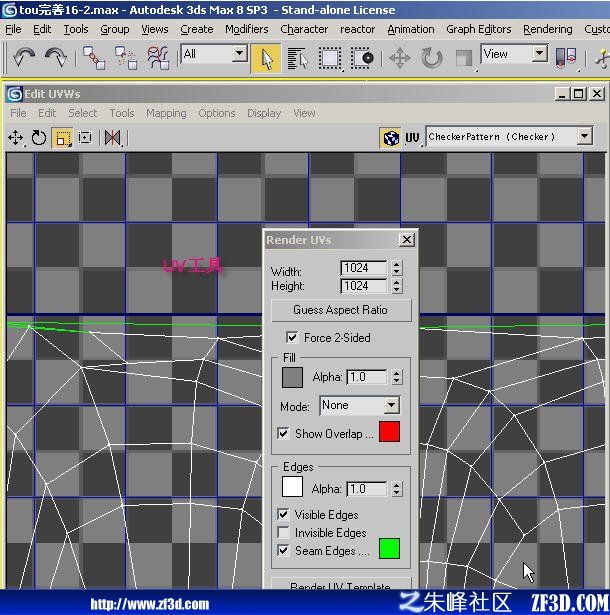Click the Width value field

363,268
